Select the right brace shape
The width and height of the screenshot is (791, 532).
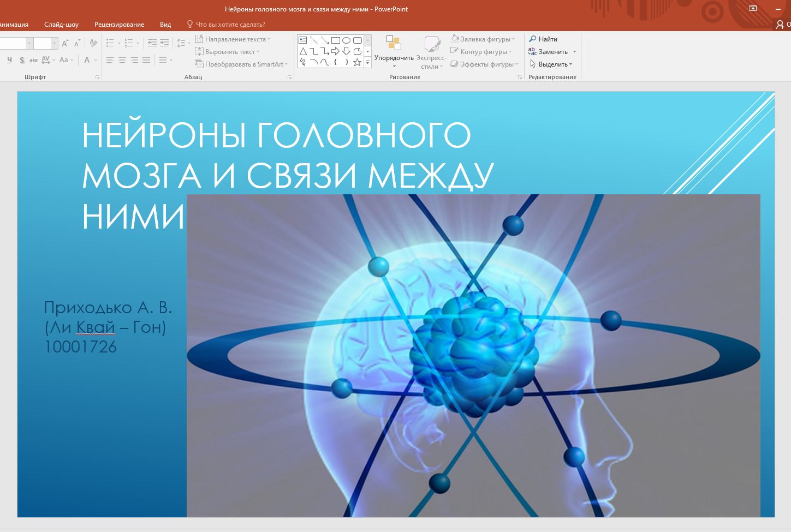click(347, 62)
